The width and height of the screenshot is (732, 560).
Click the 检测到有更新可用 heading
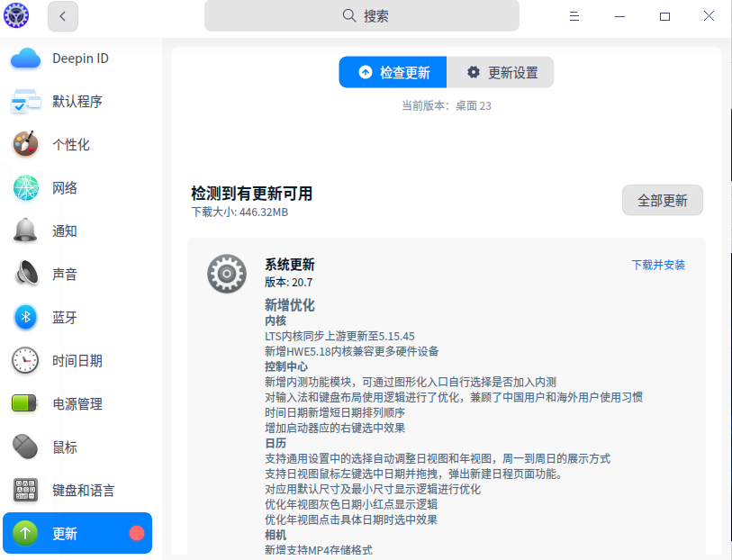251,194
